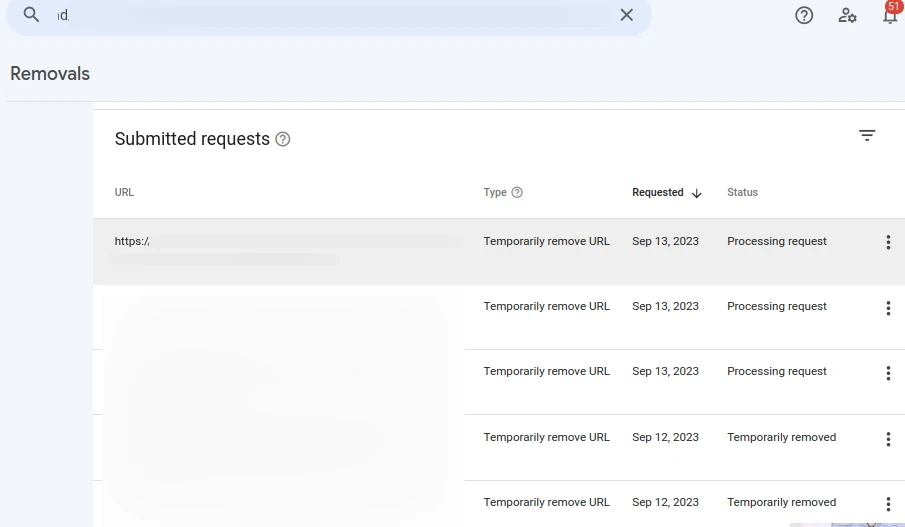
Task: Clear the search field with X
Action: (626, 15)
